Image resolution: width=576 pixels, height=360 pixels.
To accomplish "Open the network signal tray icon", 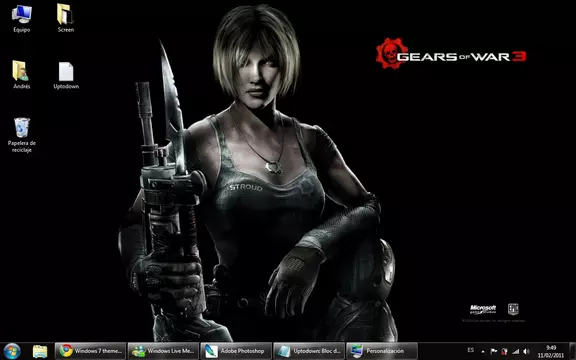I will coord(516,352).
